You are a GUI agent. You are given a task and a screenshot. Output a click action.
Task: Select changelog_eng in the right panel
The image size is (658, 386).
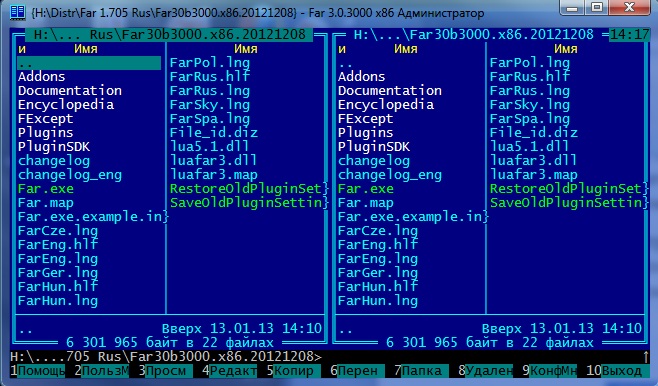[389, 175]
